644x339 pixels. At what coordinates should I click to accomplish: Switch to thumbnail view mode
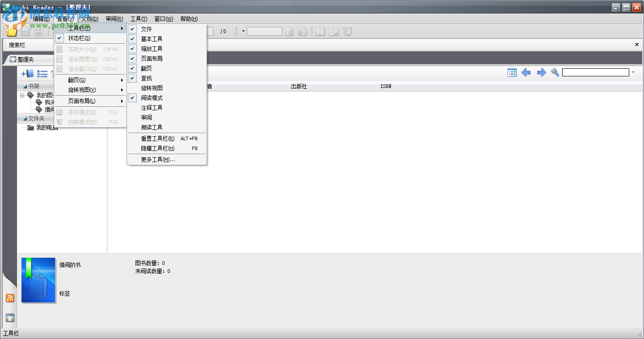point(512,72)
